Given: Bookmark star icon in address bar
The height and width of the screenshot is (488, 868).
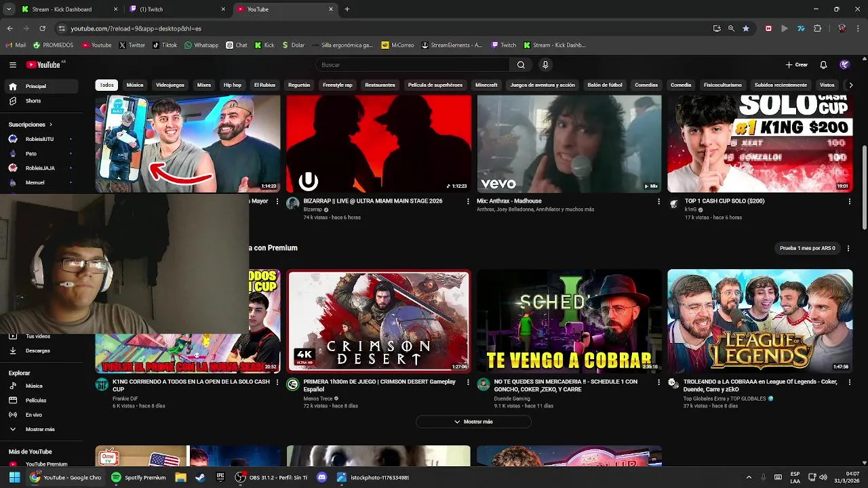Looking at the screenshot, I should (x=746, y=28).
